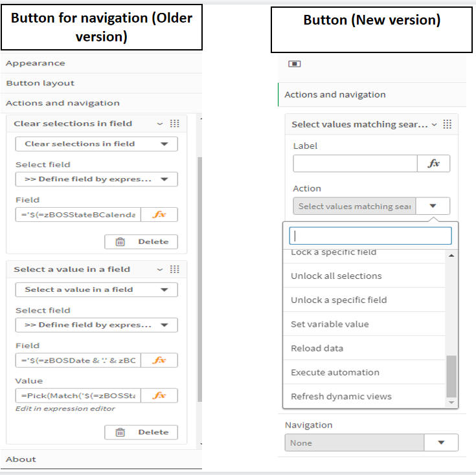Select Reload data in the action list
The width and height of the screenshot is (476, 475).
coord(317,348)
